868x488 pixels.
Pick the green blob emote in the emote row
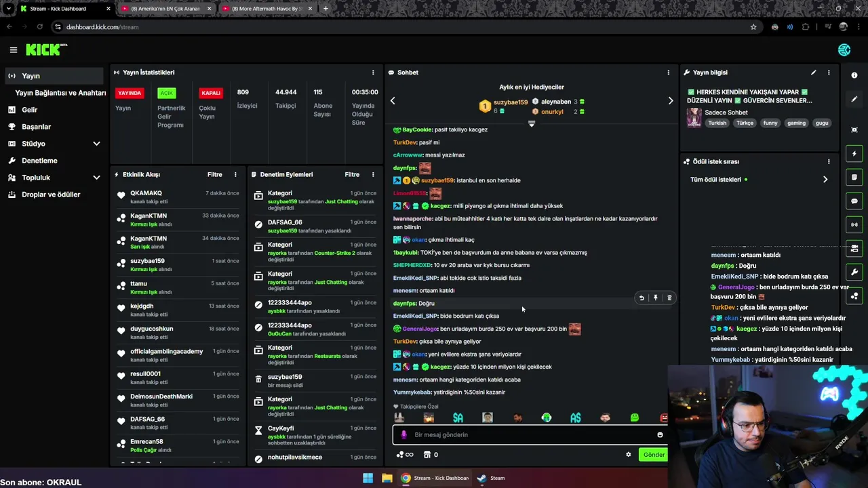coord(635,418)
